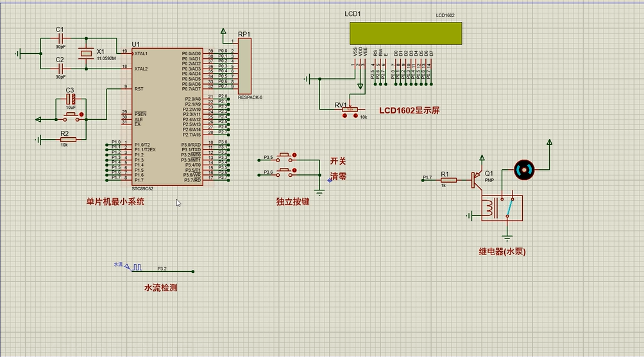This screenshot has width=644, height=357.
Task: Click the relay coil component
Action: pyautogui.click(x=491, y=209)
